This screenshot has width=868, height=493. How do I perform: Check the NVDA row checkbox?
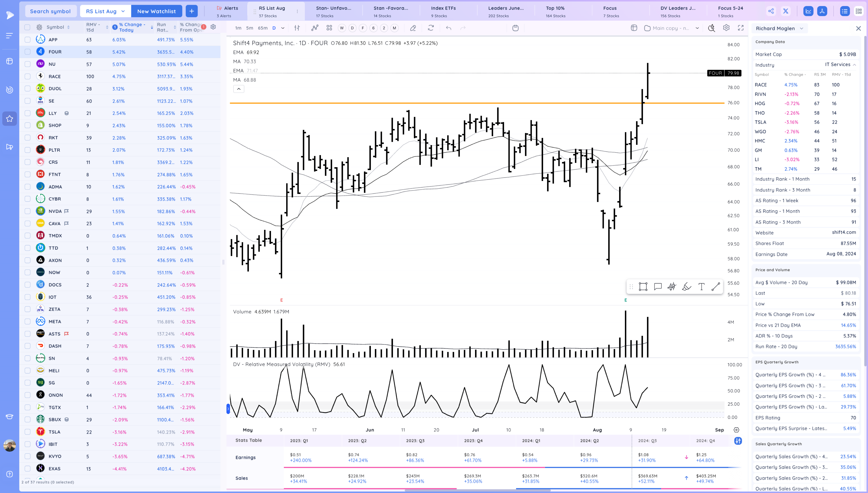[27, 211]
